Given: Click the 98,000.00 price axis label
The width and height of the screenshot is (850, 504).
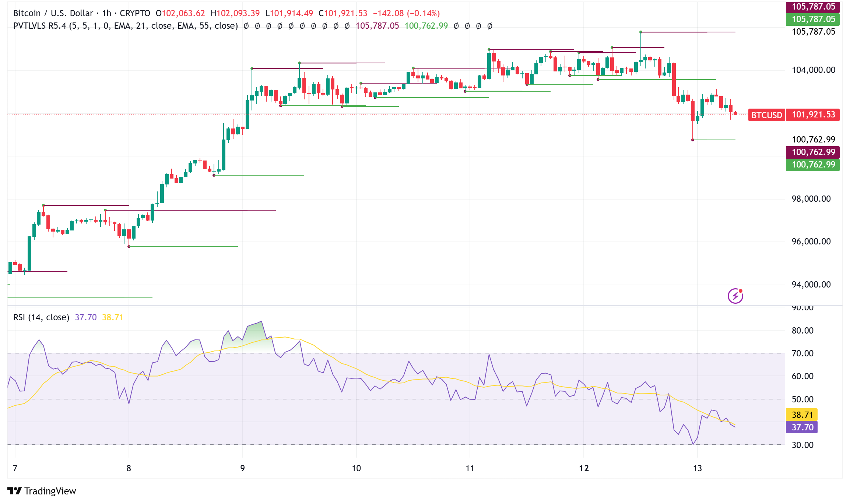Looking at the screenshot, I should coord(811,199).
